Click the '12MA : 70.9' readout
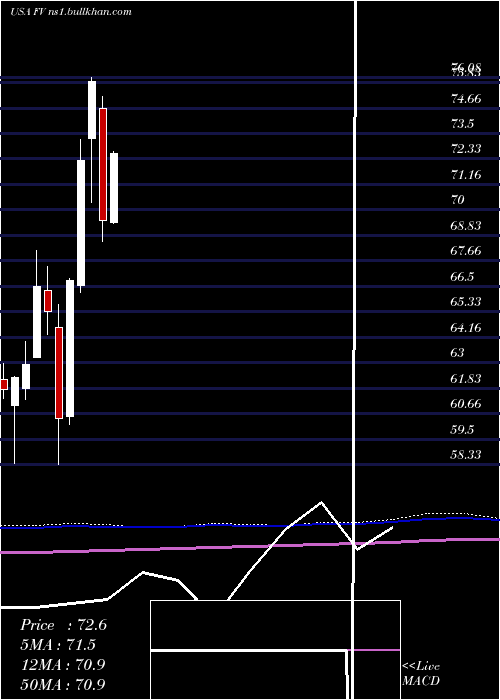This screenshot has width=500, height=700. pyautogui.click(x=63, y=665)
